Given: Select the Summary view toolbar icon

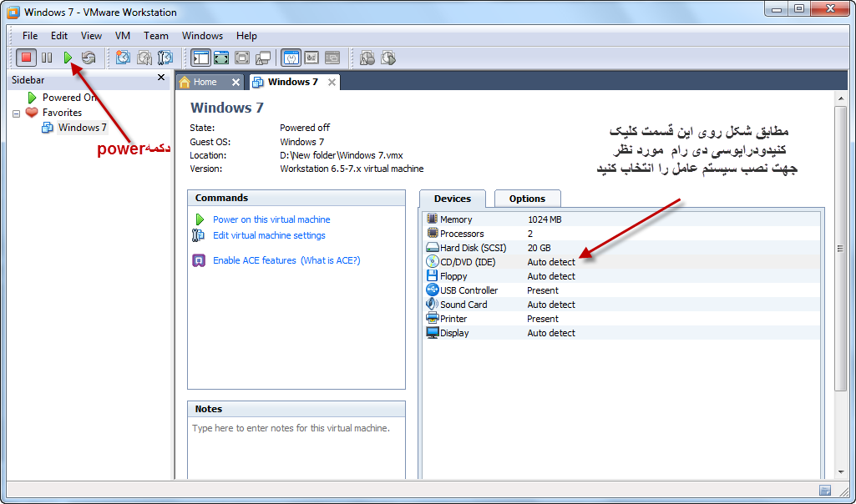Looking at the screenshot, I should tap(291, 58).
